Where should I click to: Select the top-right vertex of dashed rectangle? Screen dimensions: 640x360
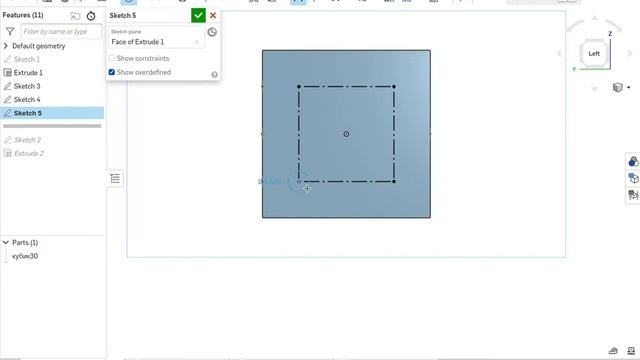[x=394, y=87]
